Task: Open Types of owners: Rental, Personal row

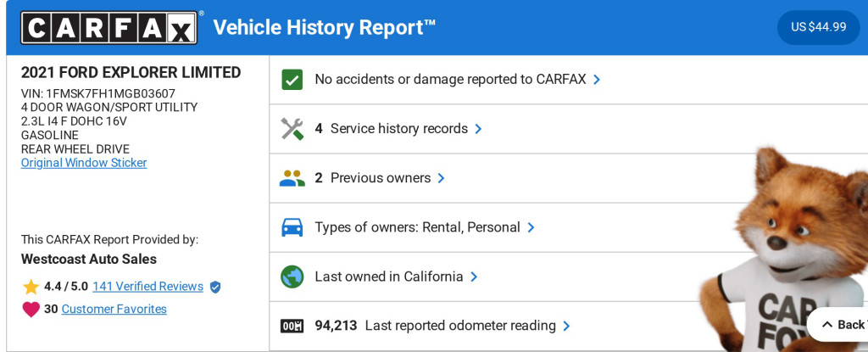Action: pos(417,227)
